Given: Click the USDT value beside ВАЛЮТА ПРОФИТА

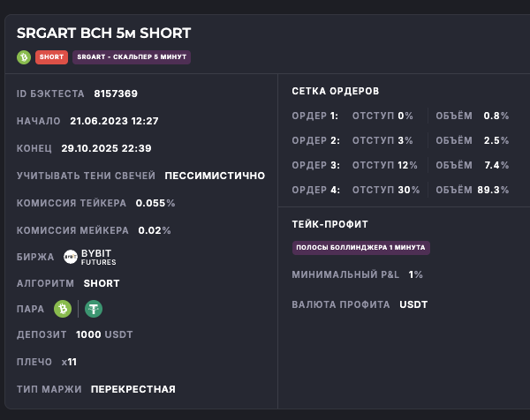Looking at the screenshot, I should pyautogui.click(x=413, y=304).
